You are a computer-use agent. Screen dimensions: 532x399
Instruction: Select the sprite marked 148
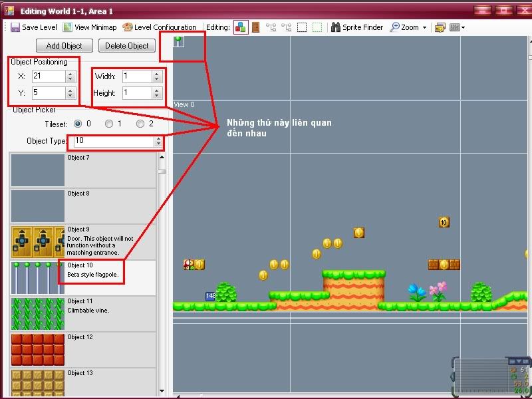tap(210, 296)
